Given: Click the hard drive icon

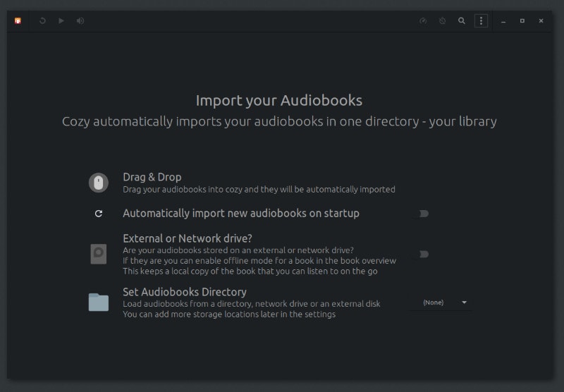Looking at the screenshot, I should pyautogui.click(x=99, y=254).
